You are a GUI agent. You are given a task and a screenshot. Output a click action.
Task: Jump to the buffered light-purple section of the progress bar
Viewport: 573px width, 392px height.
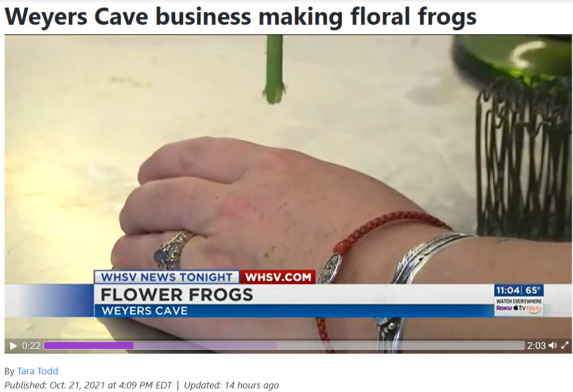[x=205, y=345]
